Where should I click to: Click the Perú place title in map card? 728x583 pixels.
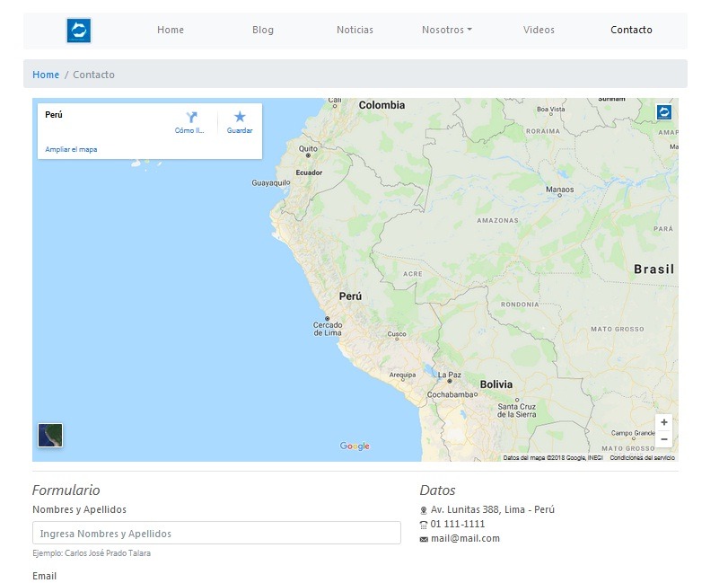[x=54, y=115]
